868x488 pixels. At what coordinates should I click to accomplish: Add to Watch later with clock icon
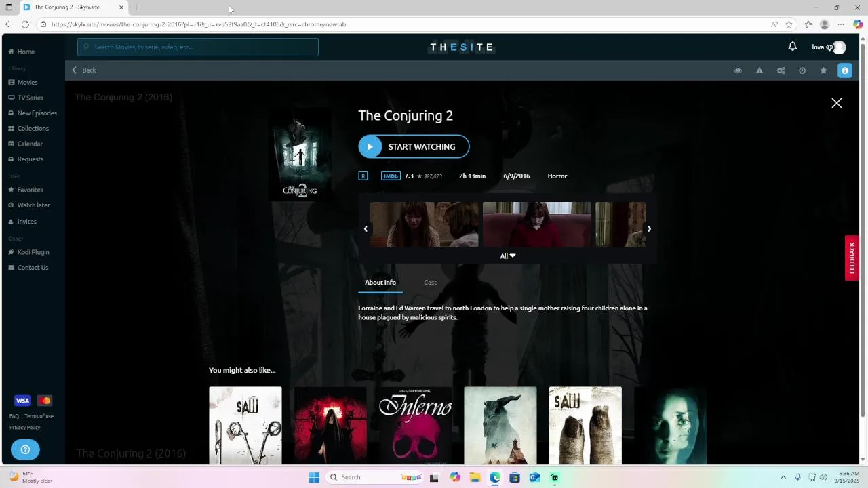point(802,70)
